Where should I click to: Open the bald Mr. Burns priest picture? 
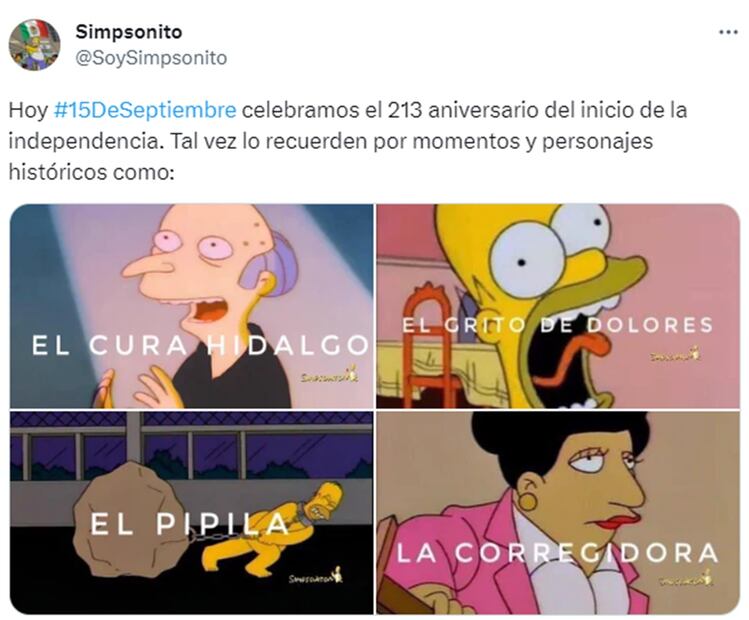(x=192, y=306)
